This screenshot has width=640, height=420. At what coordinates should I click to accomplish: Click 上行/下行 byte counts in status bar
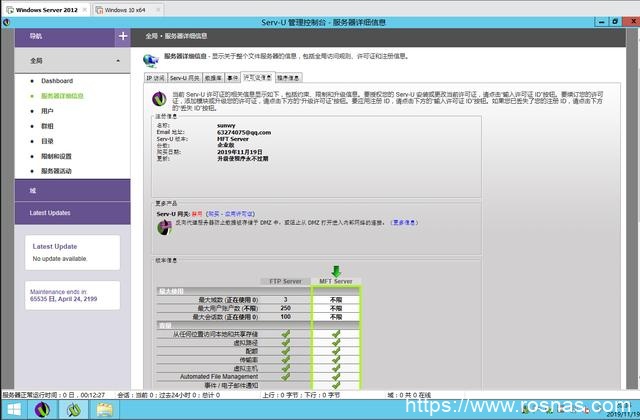click(301, 395)
